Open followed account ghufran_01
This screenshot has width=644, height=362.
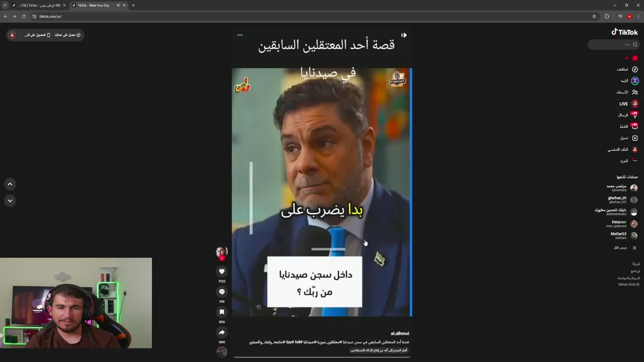pos(623,200)
